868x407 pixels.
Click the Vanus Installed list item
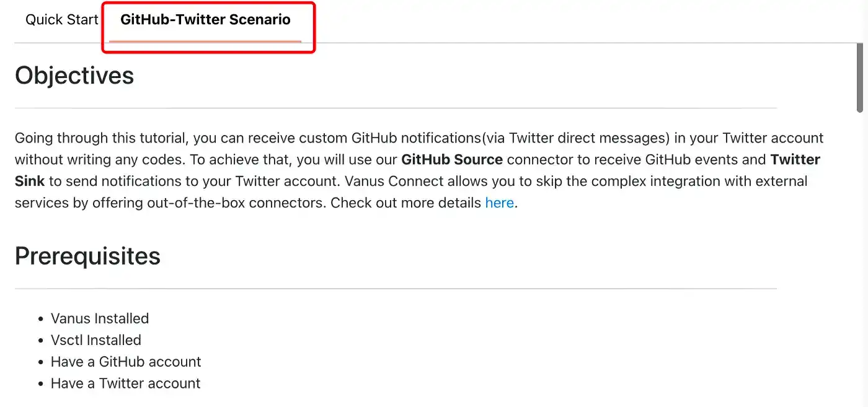coord(100,318)
